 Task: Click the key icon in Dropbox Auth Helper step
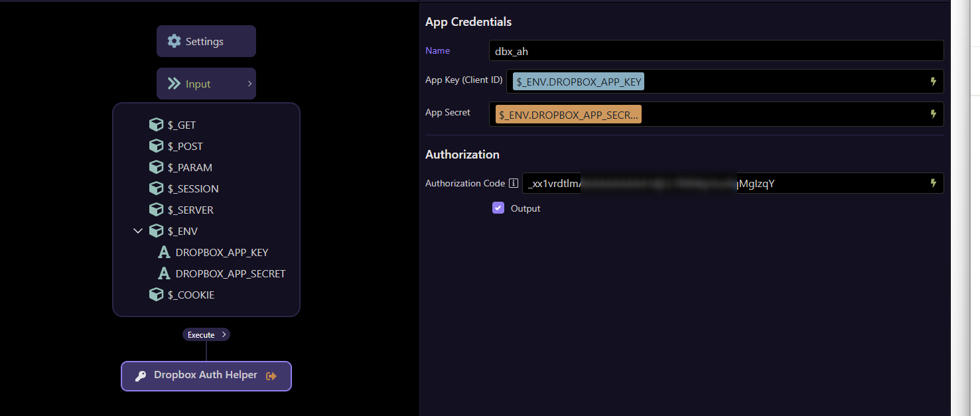(140, 375)
